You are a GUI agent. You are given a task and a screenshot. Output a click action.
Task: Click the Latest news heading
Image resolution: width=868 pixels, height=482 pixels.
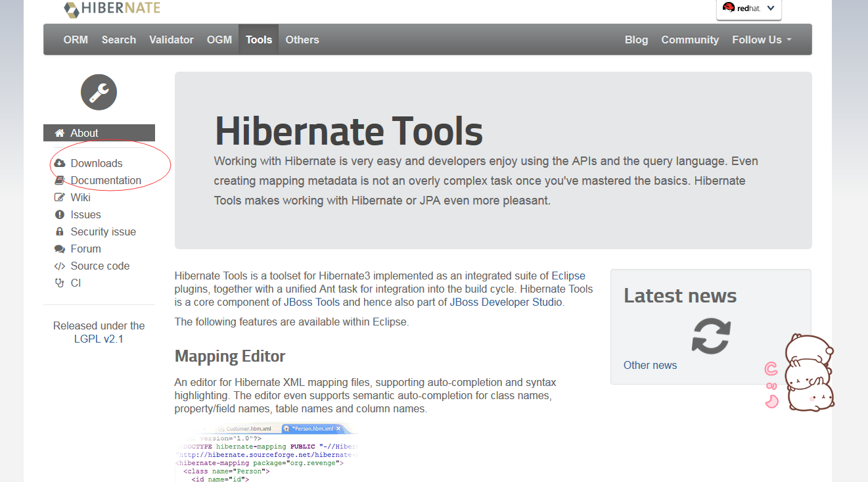[680, 295]
